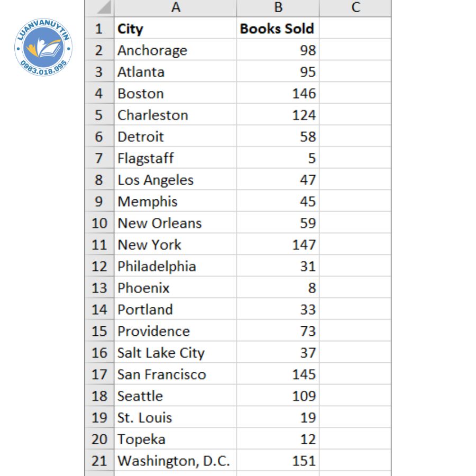Click the value 151 cell

278,461
